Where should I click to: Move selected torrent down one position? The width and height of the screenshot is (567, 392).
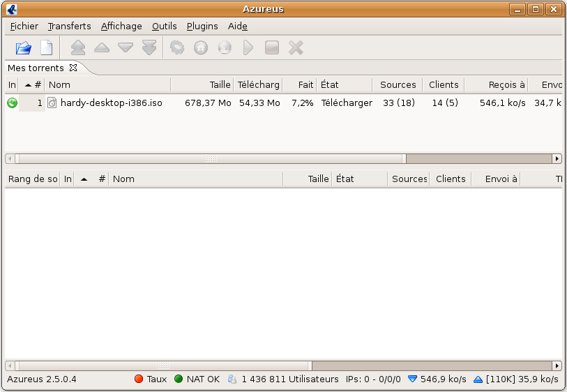click(126, 47)
